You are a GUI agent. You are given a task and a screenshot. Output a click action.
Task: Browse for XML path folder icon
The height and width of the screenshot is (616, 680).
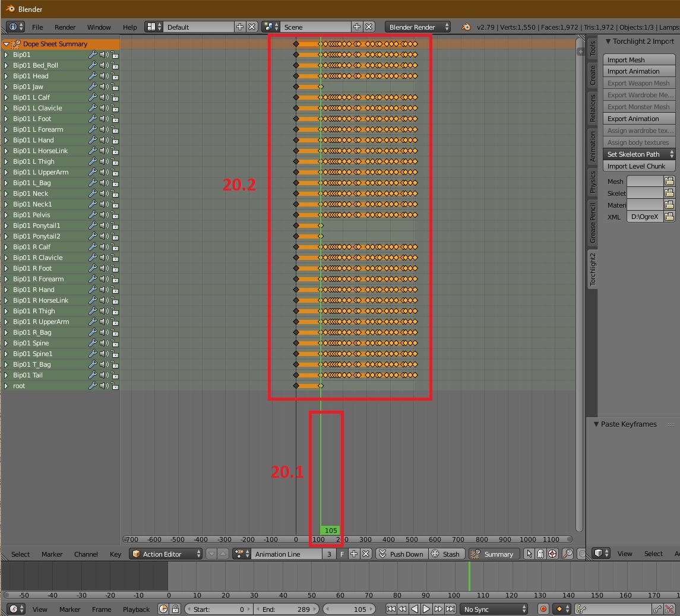point(669,217)
